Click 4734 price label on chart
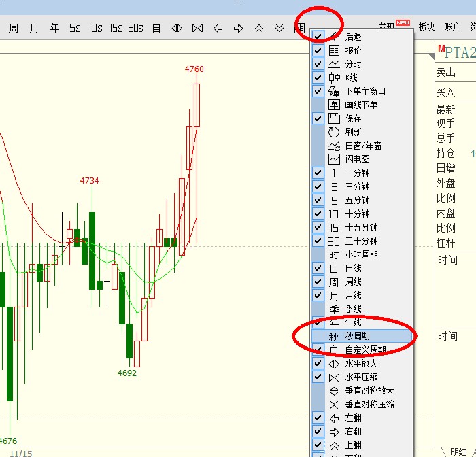The height and width of the screenshot is (457, 476). (89, 181)
